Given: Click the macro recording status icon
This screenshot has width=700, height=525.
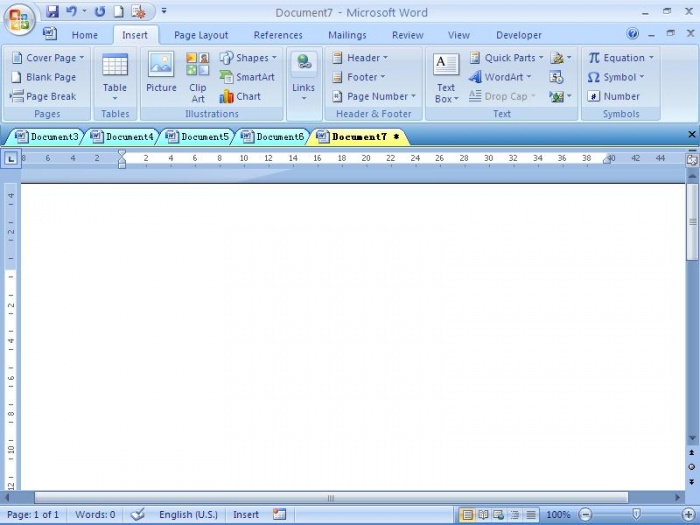Looking at the screenshot, I should [279, 514].
